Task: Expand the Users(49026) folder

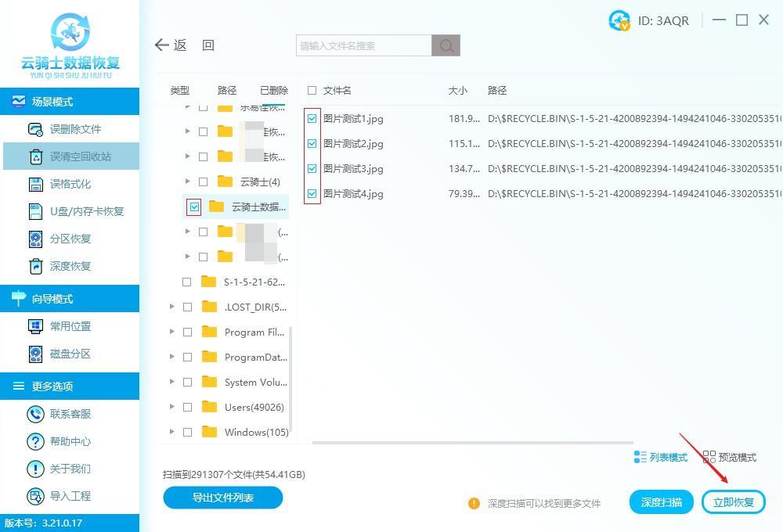Action: pos(171,406)
